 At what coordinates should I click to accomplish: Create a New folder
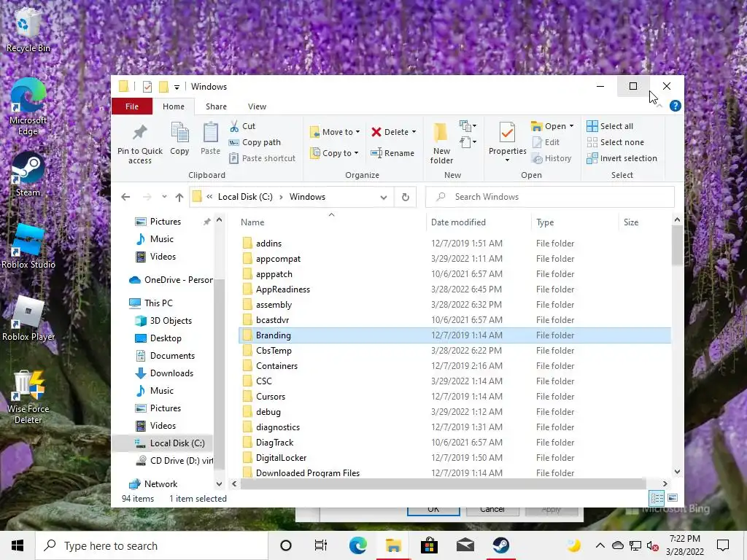[x=441, y=143]
